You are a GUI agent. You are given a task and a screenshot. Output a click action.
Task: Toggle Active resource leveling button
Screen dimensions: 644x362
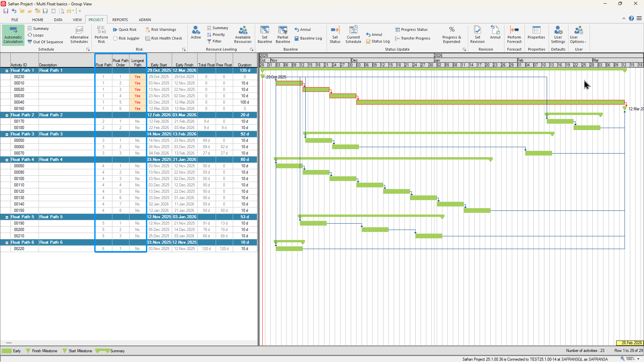pyautogui.click(x=196, y=33)
